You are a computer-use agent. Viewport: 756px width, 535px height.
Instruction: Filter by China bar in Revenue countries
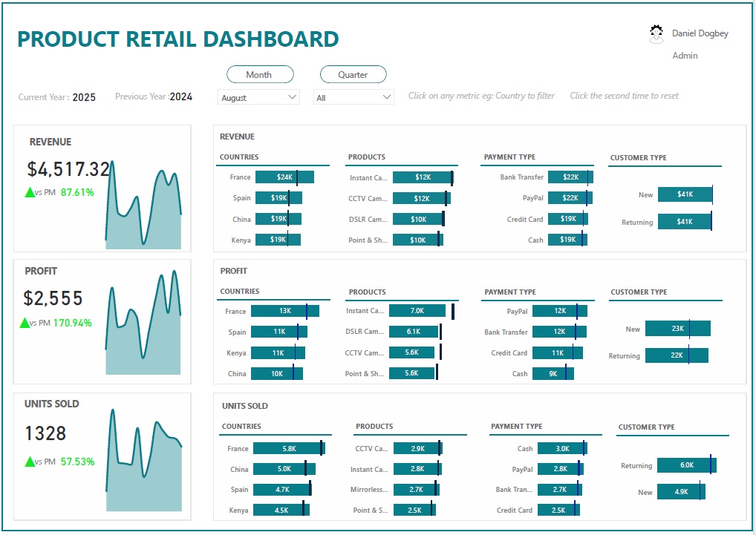(278, 219)
